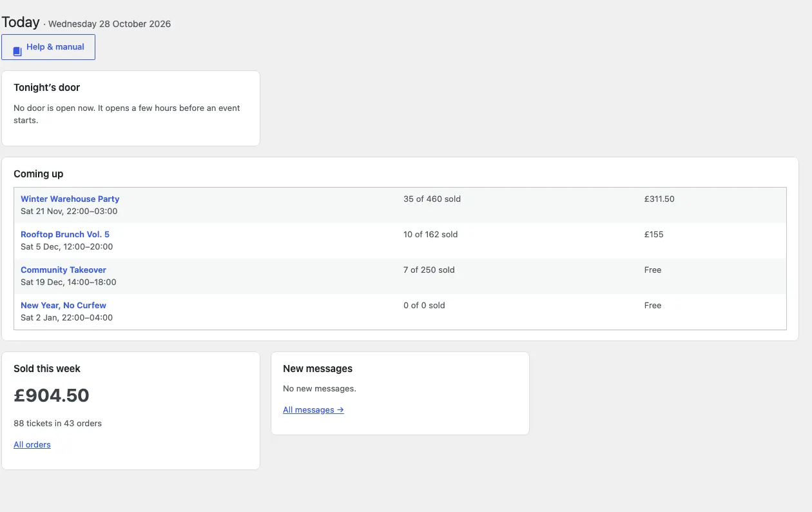Screen dimensions: 812x512
Task: Open the Community Takeover event link
Action: [x=63, y=270]
